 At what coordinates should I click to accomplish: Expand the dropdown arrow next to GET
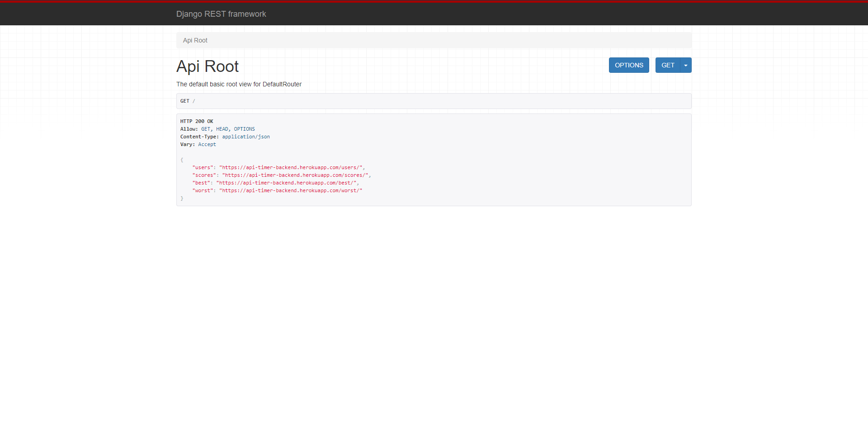[x=685, y=65]
